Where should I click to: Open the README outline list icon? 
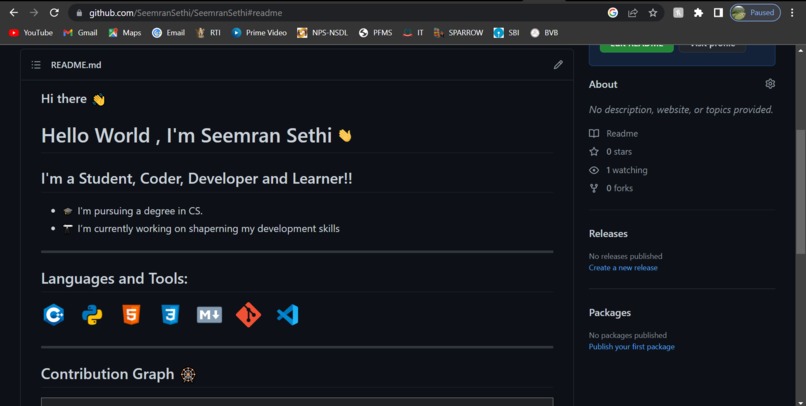[35, 65]
